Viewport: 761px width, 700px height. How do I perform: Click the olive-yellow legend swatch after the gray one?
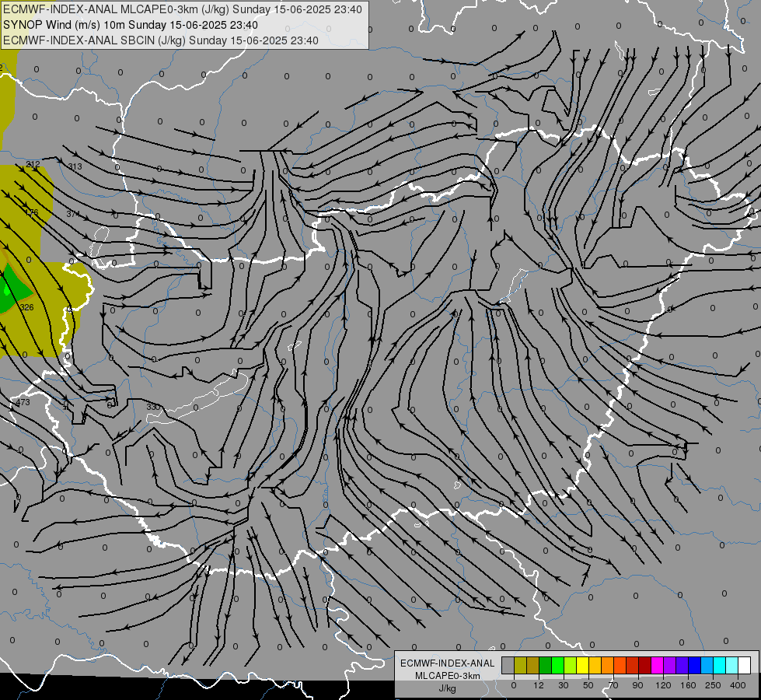pyautogui.click(x=520, y=665)
